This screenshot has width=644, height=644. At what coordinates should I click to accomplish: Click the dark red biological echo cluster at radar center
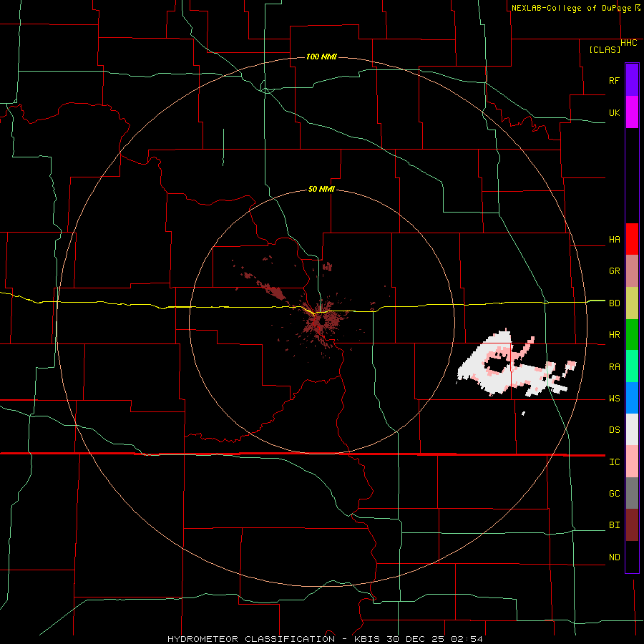[321, 321]
